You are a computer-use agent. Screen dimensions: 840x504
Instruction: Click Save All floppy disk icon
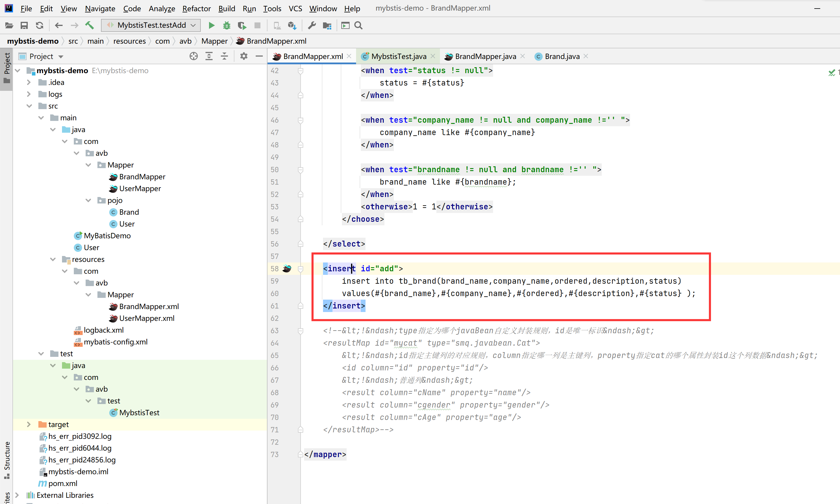click(x=24, y=25)
